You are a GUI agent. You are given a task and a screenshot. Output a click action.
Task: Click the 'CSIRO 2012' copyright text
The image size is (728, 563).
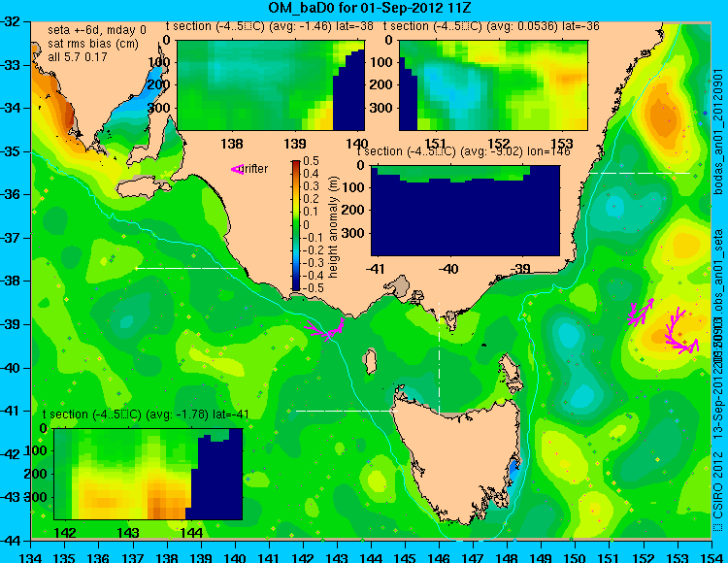pos(718,487)
